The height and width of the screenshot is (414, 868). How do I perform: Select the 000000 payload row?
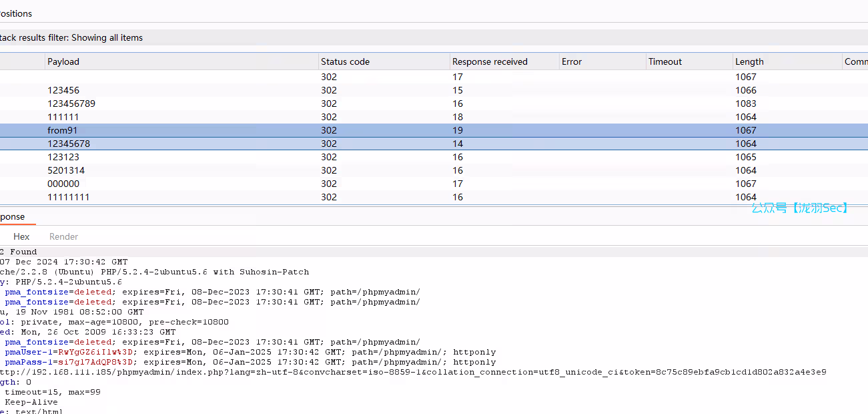tap(63, 184)
